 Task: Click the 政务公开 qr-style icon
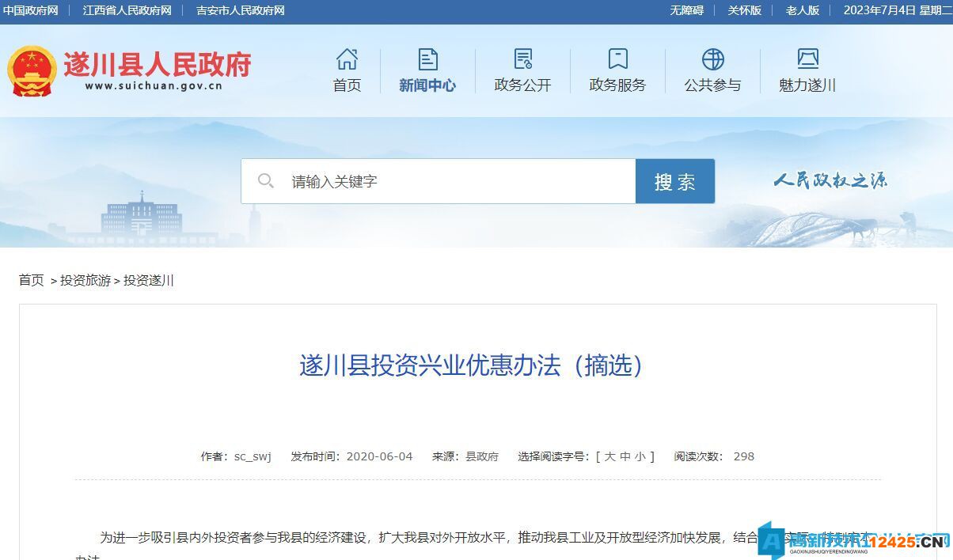coord(522,59)
